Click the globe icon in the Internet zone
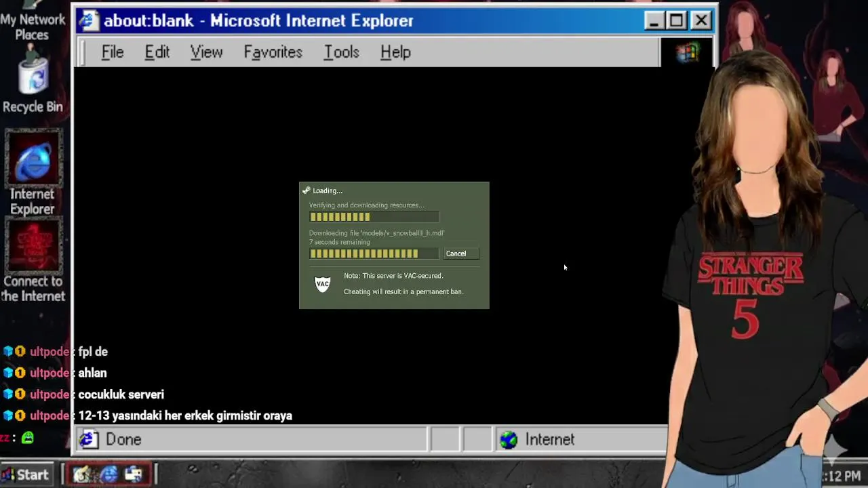 509,440
